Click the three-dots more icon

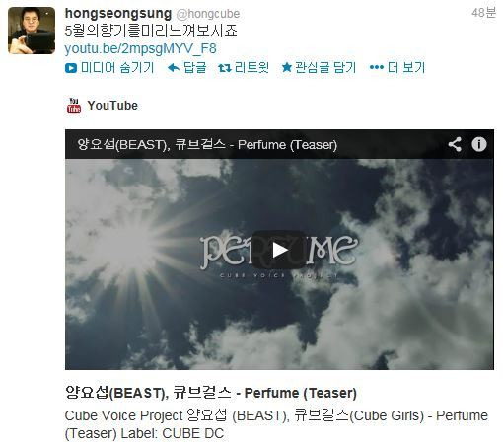(x=377, y=67)
